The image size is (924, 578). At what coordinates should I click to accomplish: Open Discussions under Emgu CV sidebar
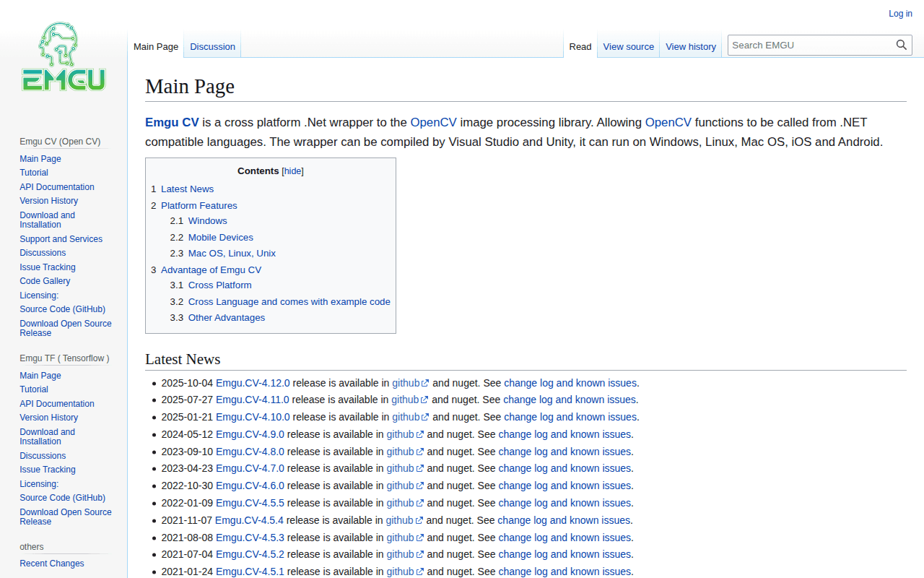43,253
